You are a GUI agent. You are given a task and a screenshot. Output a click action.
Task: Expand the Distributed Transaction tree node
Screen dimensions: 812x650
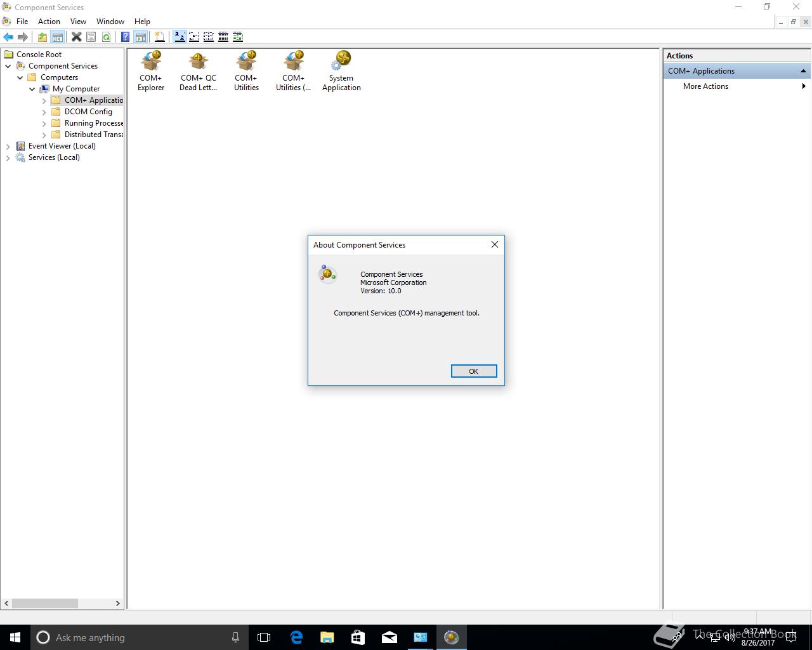tap(44, 135)
